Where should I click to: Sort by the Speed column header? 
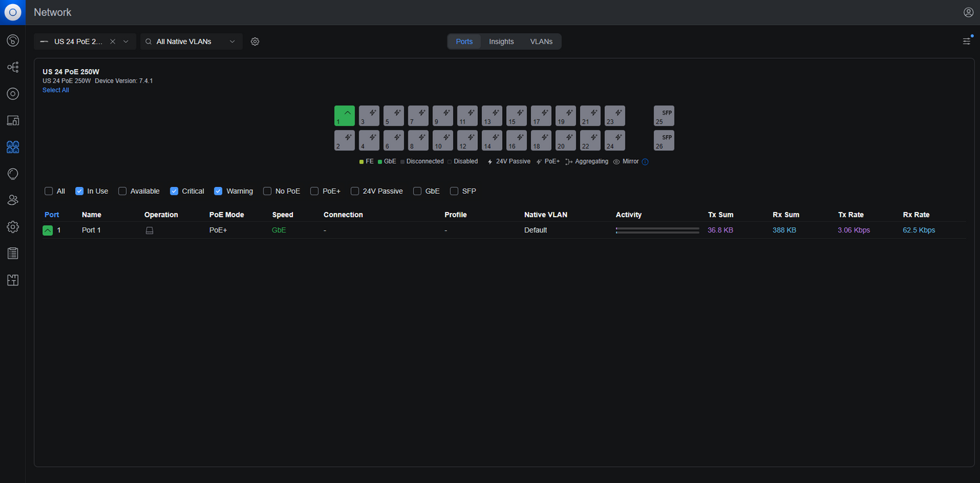[283, 215]
